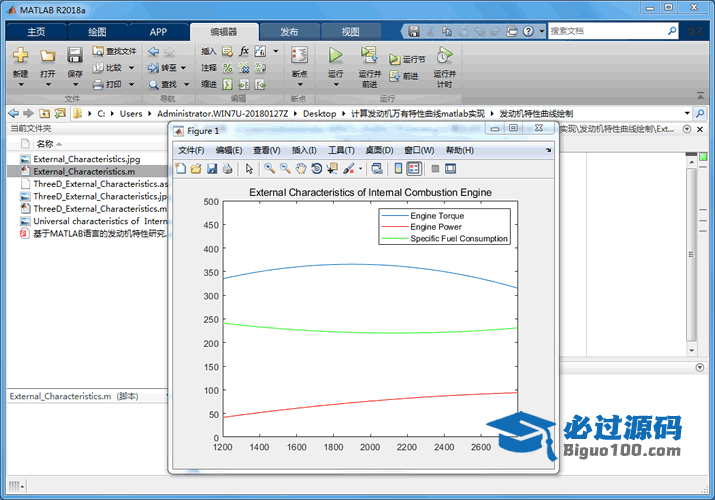The image size is (715, 500).
Task: Select the Zoom In tool in Figure toolbar
Action: pos(270,169)
